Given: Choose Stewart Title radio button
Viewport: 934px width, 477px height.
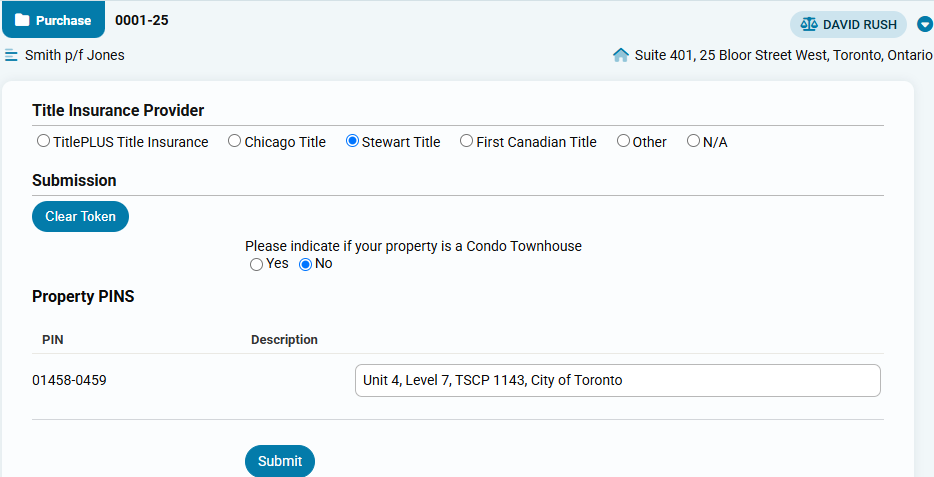Looking at the screenshot, I should click(352, 141).
